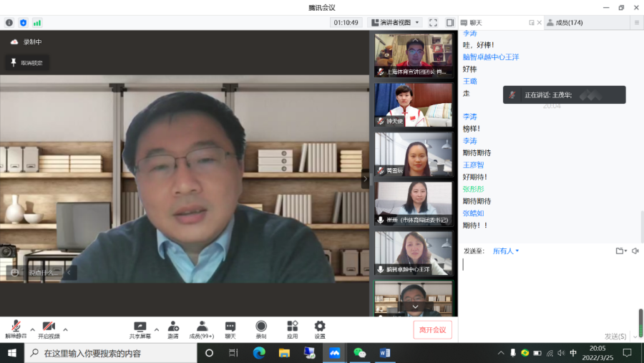Expand the 所有人 recipient dropdown
Viewport: 644px width, 363px height.
tap(506, 251)
